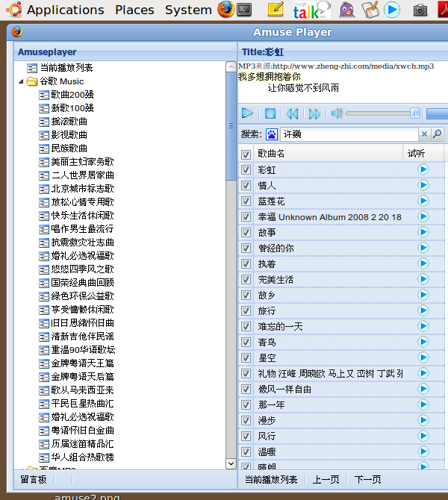This screenshot has height=500, width=448.
Task: Open the terminal from the top panel
Action: (244, 10)
